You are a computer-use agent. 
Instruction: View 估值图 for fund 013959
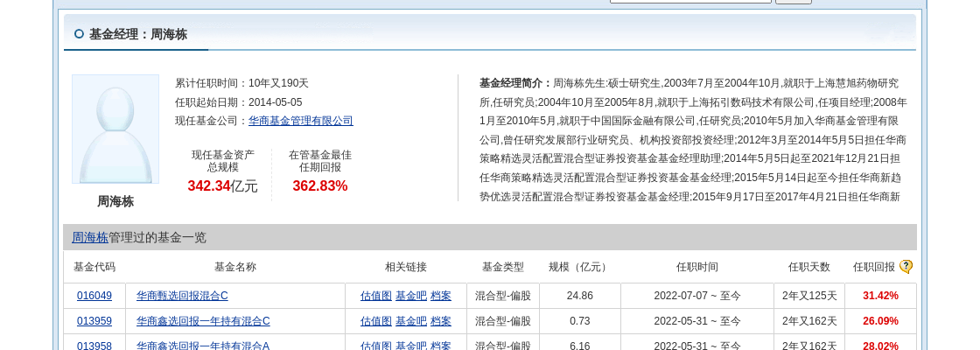(375, 321)
